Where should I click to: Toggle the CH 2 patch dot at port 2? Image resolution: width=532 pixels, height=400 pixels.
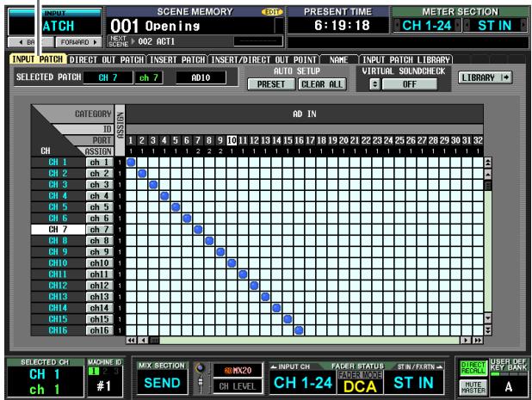[x=142, y=174]
